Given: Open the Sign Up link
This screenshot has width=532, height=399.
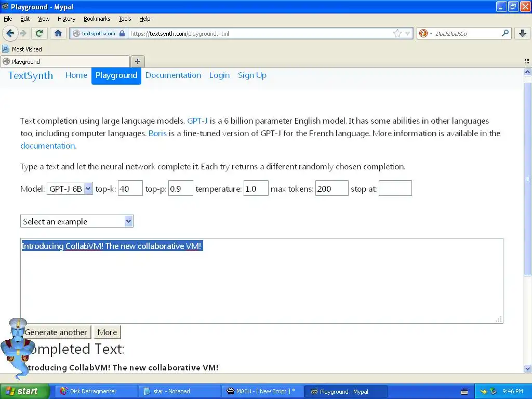Looking at the screenshot, I should tap(252, 75).
